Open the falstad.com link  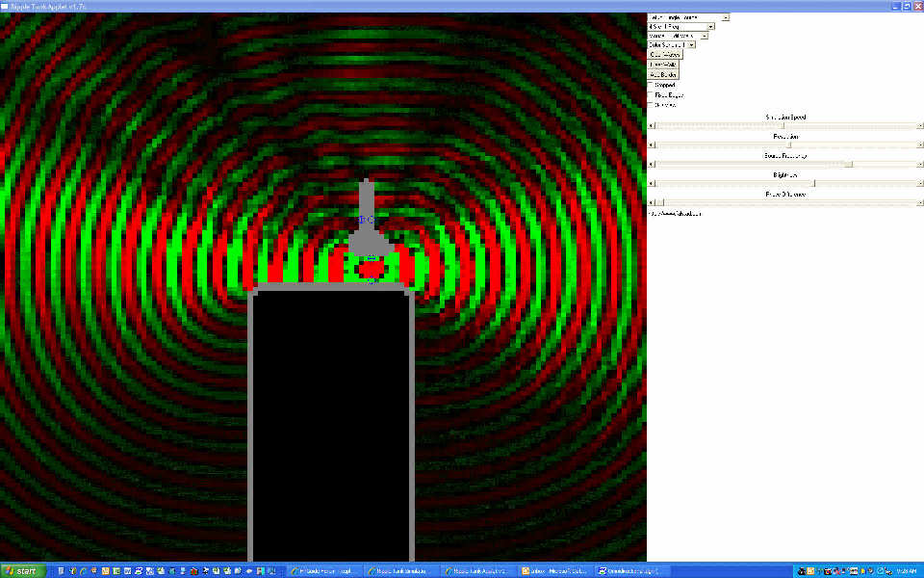pos(675,214)
